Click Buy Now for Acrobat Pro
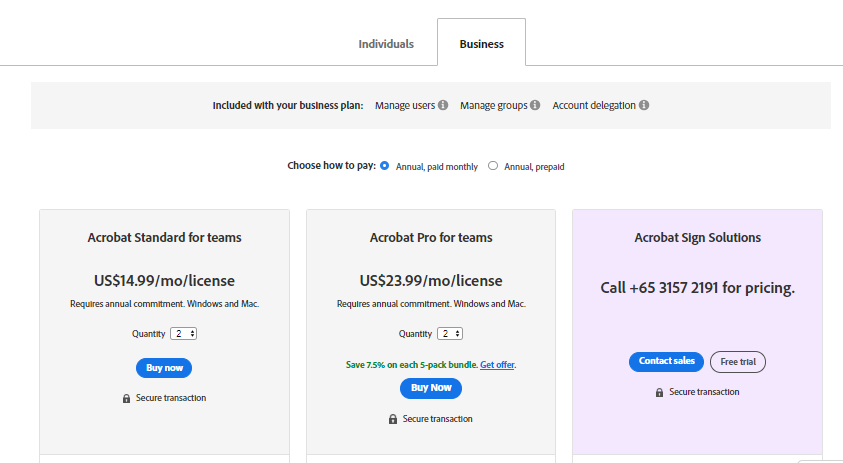843x463 pixels. tap(431, 388)
